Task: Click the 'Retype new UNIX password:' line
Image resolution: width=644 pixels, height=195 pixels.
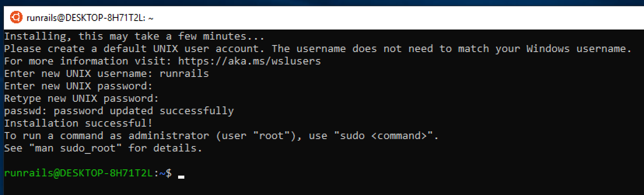Action: point(82,98)
